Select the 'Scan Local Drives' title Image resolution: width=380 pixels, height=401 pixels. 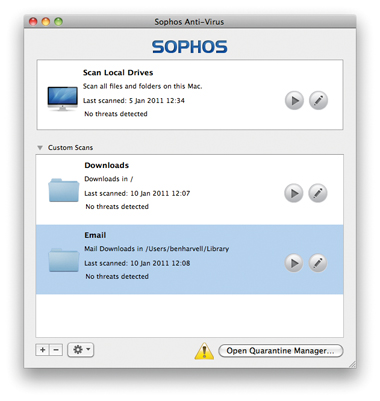click(x=118, y=73)
